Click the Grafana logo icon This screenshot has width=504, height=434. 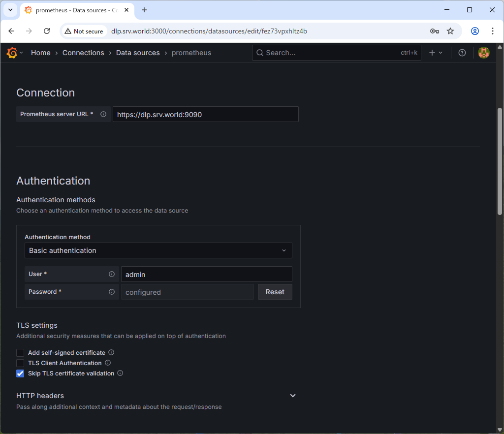12,53
